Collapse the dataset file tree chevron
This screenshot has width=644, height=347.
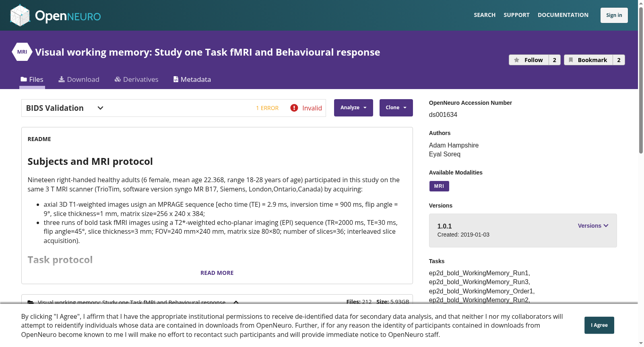[236, 302]
